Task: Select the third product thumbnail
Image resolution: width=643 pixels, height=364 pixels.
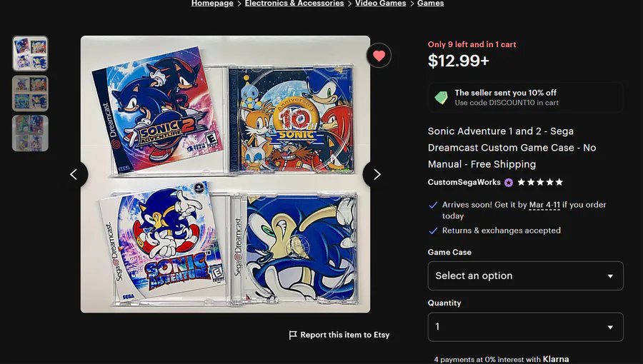Action: click(30, 133)
